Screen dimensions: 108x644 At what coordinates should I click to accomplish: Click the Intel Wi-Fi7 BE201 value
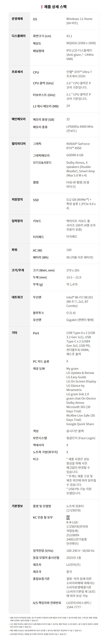pyautogui.click(x=79, y=297)
